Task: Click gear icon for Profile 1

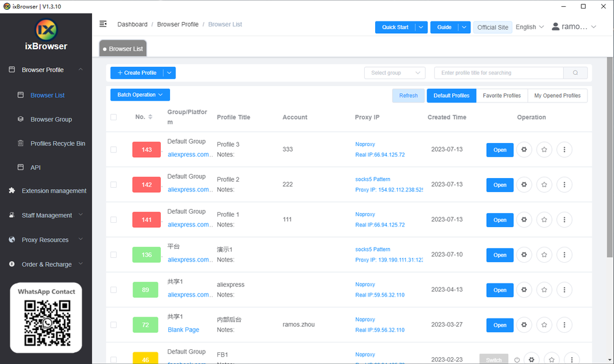Action: coord(524,220)
